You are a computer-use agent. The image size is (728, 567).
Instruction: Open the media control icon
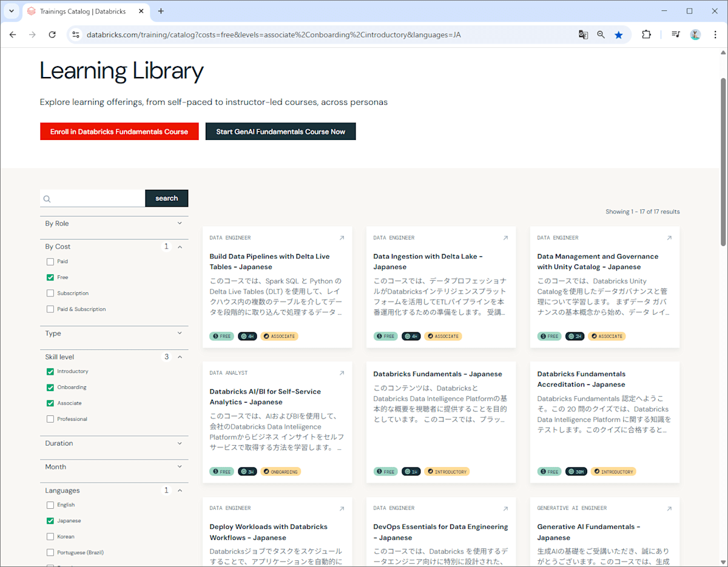[x=676, y=35]
